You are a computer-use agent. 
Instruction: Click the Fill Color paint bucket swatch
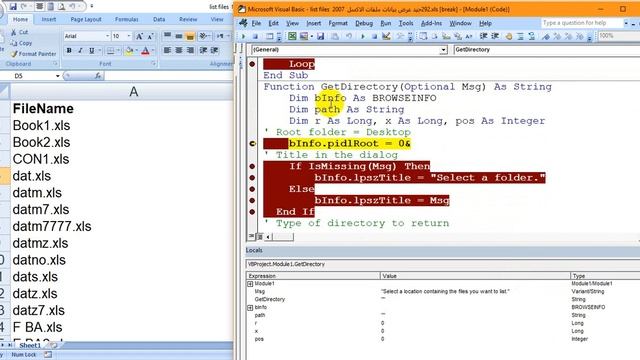(129, 50)
